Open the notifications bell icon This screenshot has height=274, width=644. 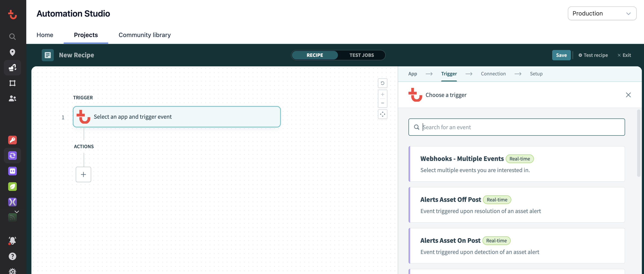(x=12, y=240)
